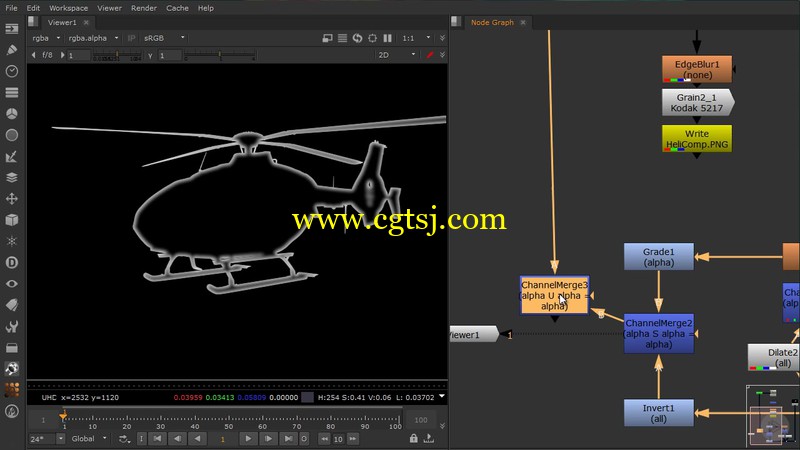
Task: Open the Transform nodes arrows icon
Action: pyautogui.click(x=11, y=199)
